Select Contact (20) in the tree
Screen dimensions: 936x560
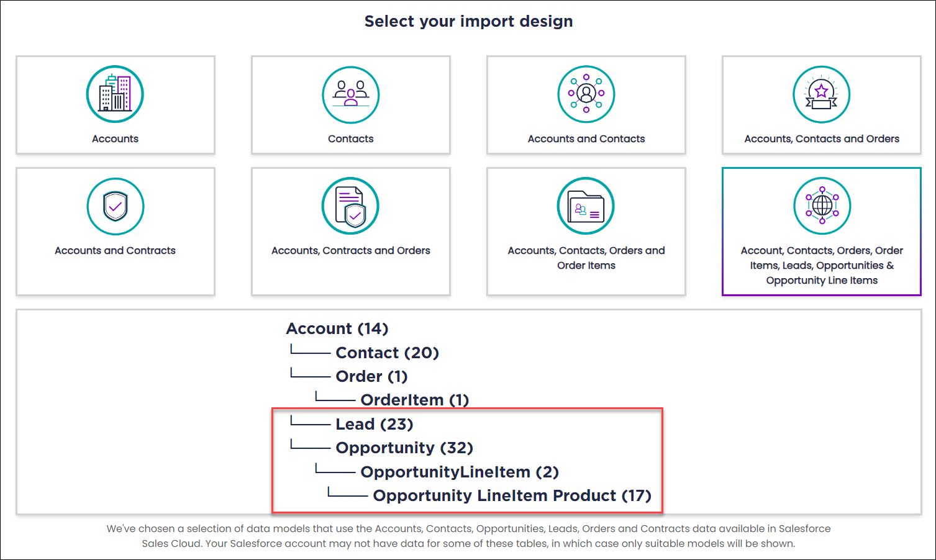(388, 353)
